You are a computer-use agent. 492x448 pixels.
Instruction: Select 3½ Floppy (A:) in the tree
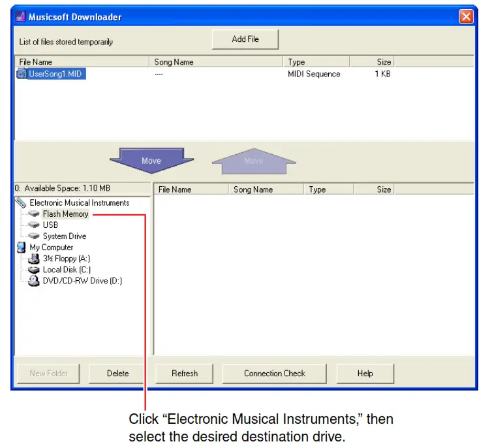[67, 259]
